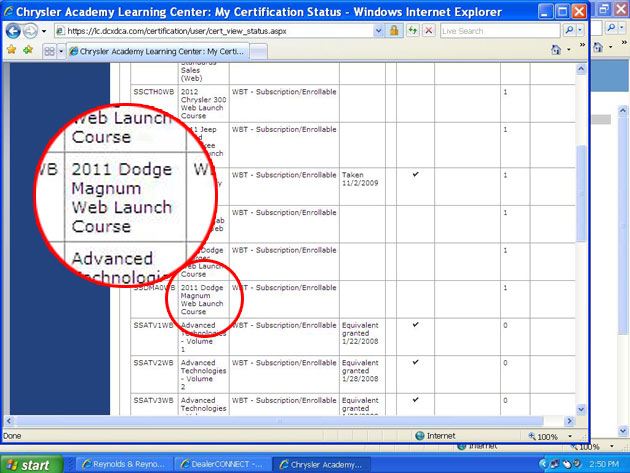Click checkmark in Taken 11/2/2009 row
Viewport: 630px width, 473px height.
click(x=415, y=174)
